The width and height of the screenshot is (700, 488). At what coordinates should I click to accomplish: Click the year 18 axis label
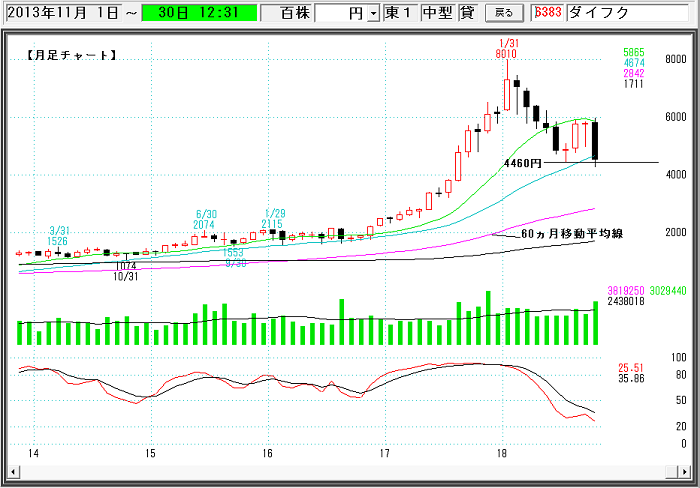coord(502,454)
